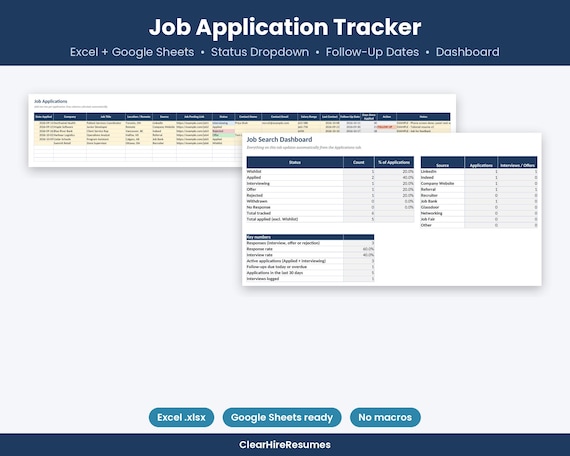This screenshot has height=456, width=570.
Task: Click the ClearHireResumes footer brand name
Action: [285, 445]
